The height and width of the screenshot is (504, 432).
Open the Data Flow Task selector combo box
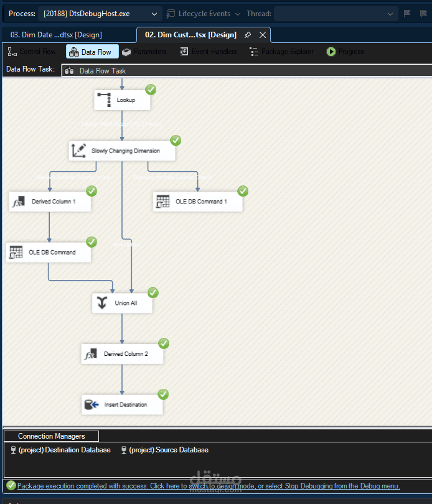click(x=247, y=71)
